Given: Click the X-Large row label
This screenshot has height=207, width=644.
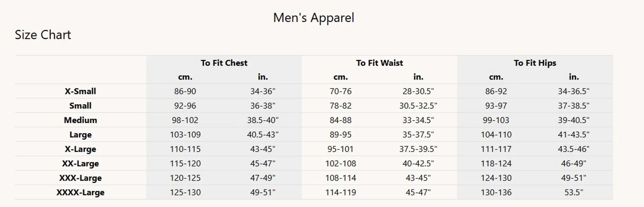Looking at the screenshot, I should pos(80,149).
